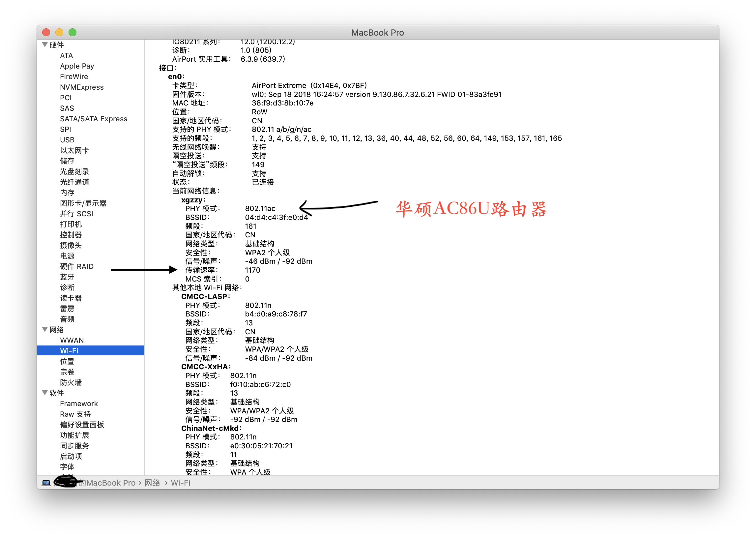Click 网络 in the bottom path bar

pyautogui.click(x=152, y=483)
